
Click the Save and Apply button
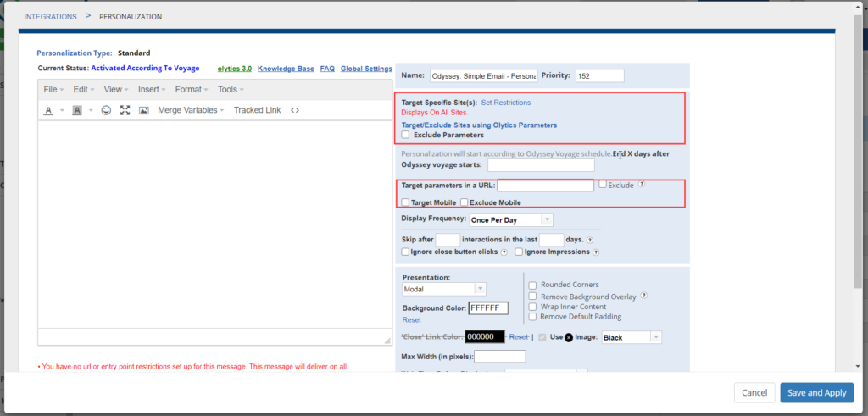[x=816, y=393]
